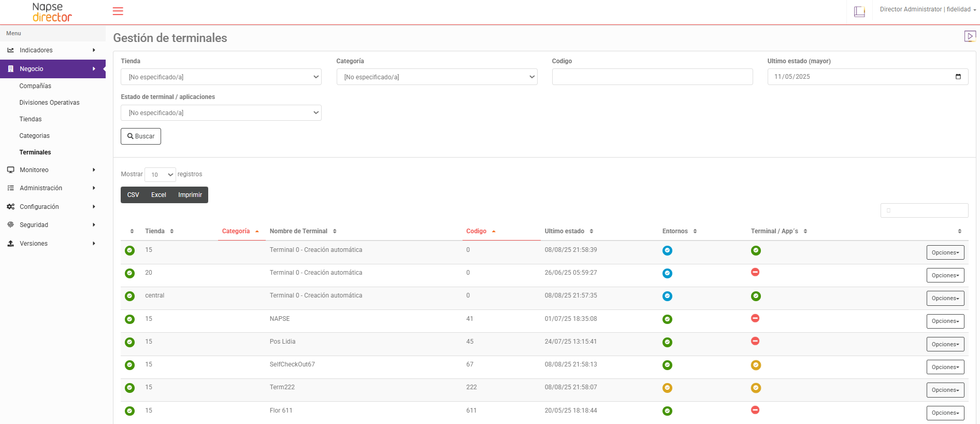
Task: Click the Seguridad fingerprint icon
Action: click(10, 225)
